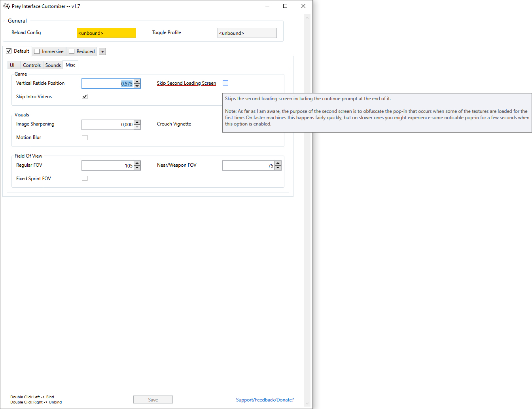Screen dimensions: 532x409
Task: Increase Regular FOV with up arrow
Action: pos(137,163)
